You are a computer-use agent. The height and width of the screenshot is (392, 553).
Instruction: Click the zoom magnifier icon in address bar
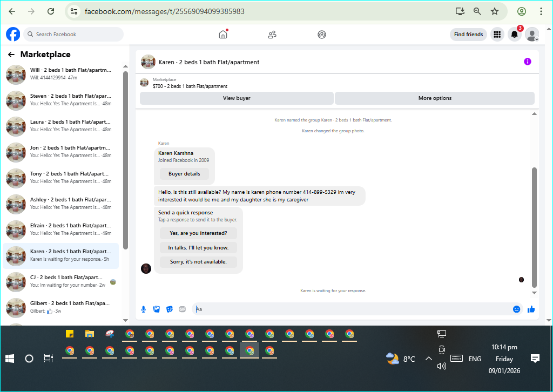coord(477,11)
